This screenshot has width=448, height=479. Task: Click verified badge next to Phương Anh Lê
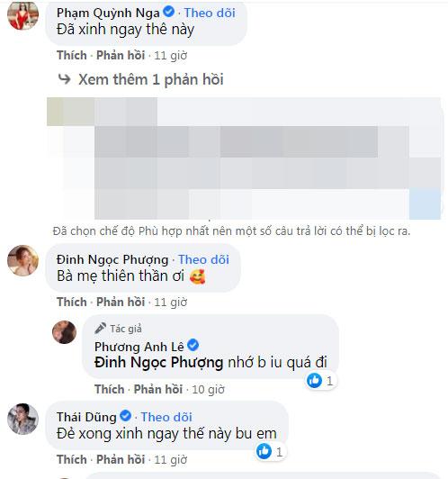[x=193, y=346]
